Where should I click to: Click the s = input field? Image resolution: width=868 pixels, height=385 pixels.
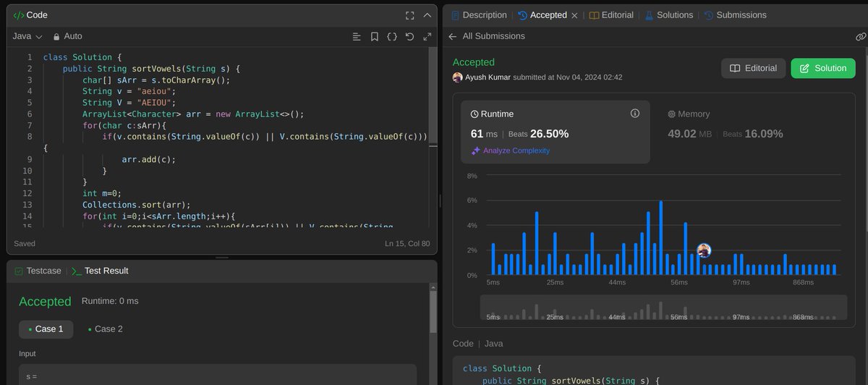click(x=218, y=374)
